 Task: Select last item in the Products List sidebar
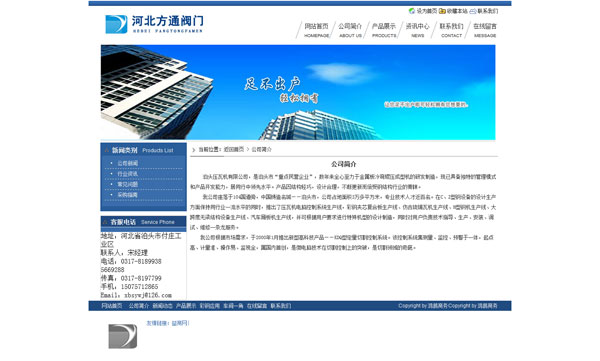pyautogui.click(x=127, y=195)
